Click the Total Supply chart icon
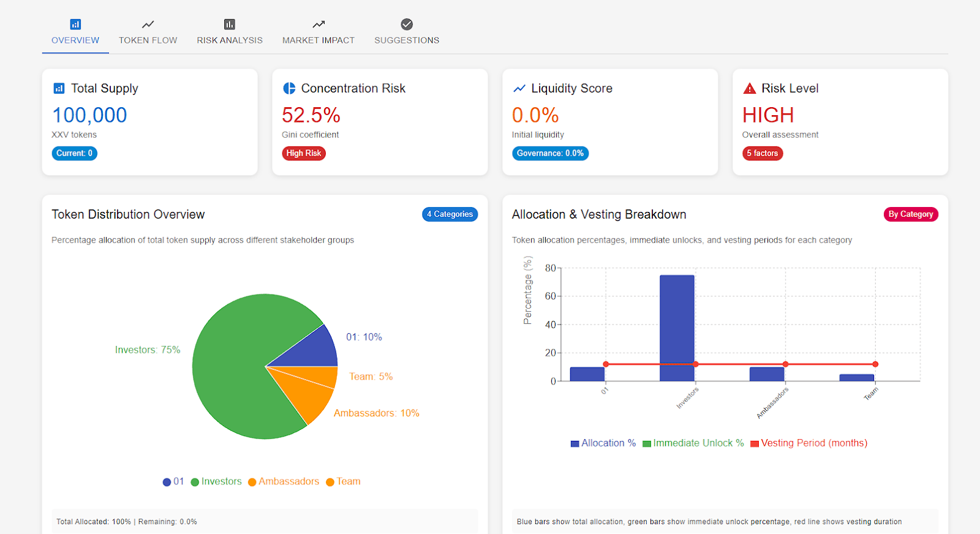The height and width of the screenshot is (534, 980). tap(59, 88)
